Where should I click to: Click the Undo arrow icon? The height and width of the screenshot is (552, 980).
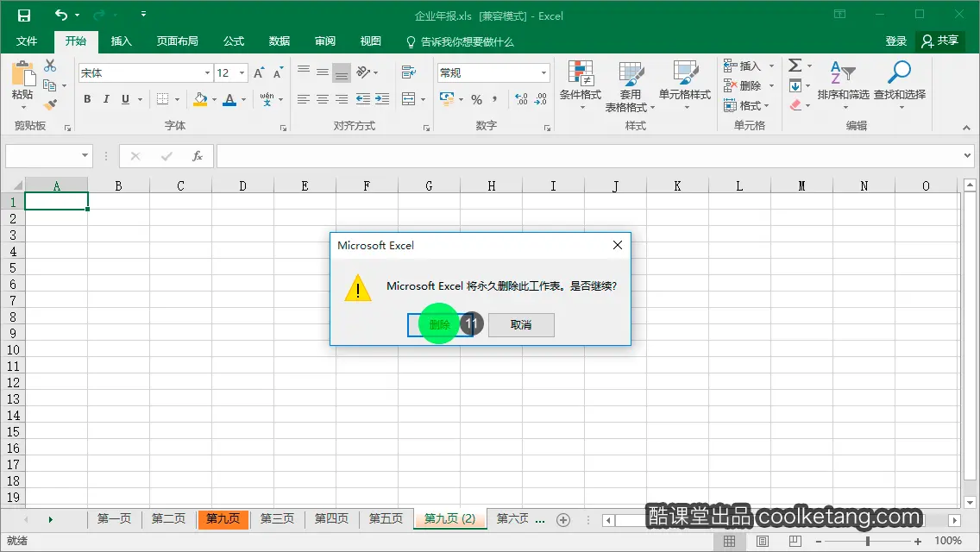point(60,15)
